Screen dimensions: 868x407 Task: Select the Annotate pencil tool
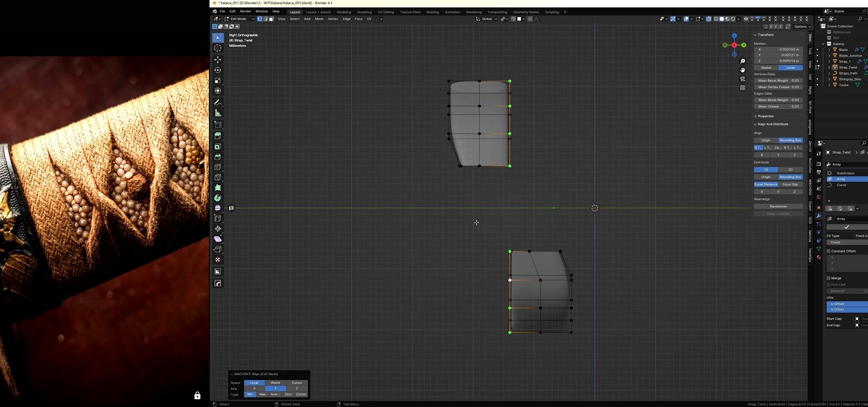pyautogui.click(x=218, y=102)
